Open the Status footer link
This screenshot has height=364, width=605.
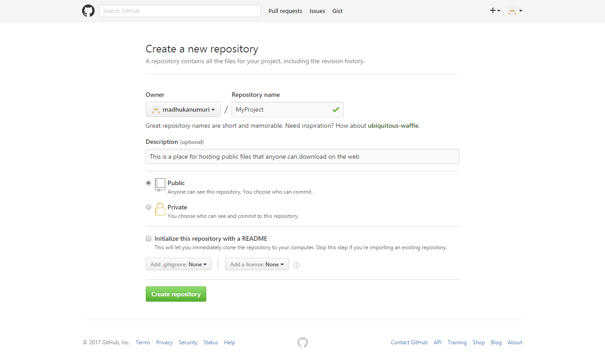[210, 342]
